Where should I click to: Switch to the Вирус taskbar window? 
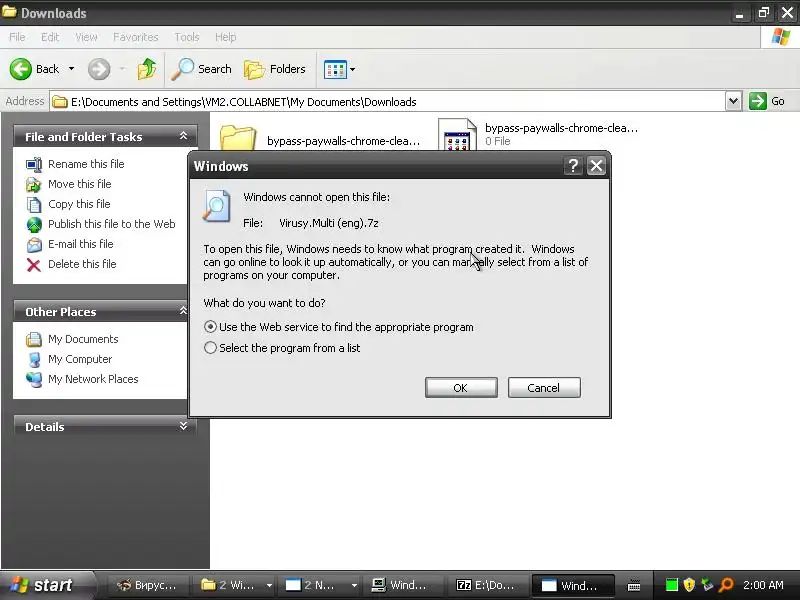pyautogui.click(x=147, y=585)
